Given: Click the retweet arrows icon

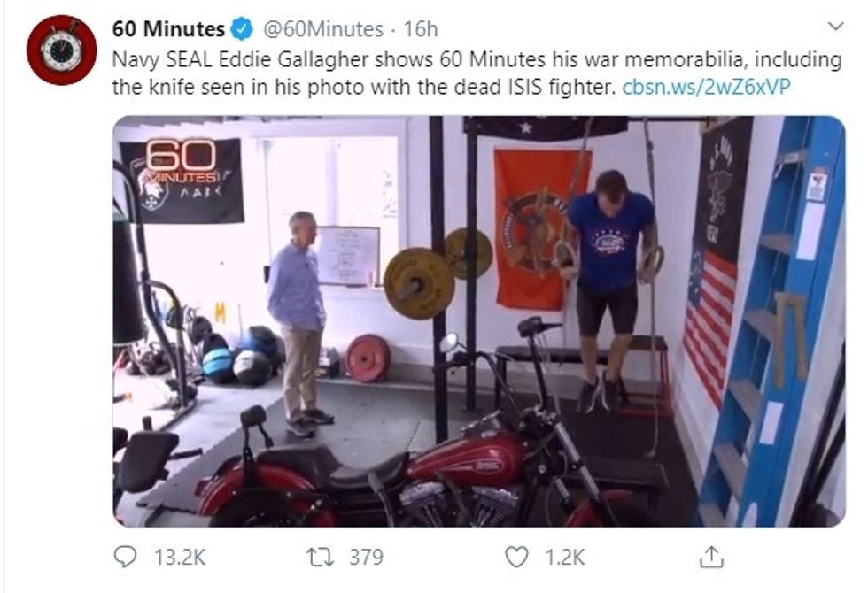Looking at the screenshot, I should (x=321, y=557).
